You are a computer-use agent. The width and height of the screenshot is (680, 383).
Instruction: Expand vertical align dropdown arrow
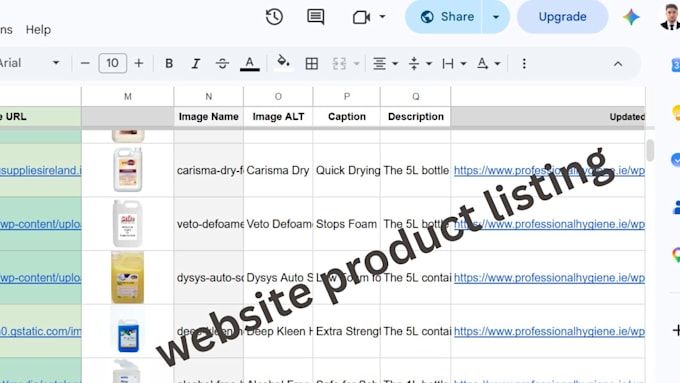(x=429, y=64)
